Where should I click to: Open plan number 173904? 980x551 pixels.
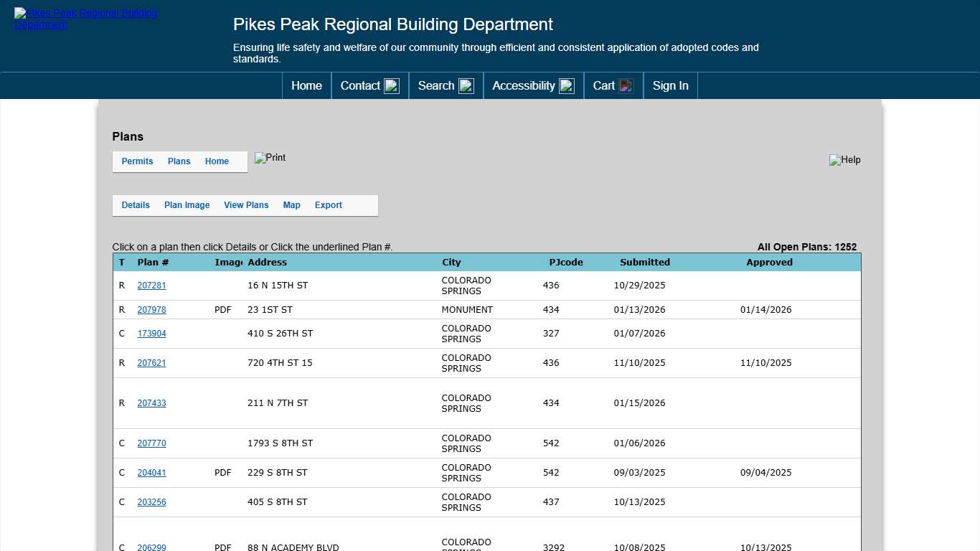tap(151, 333)
